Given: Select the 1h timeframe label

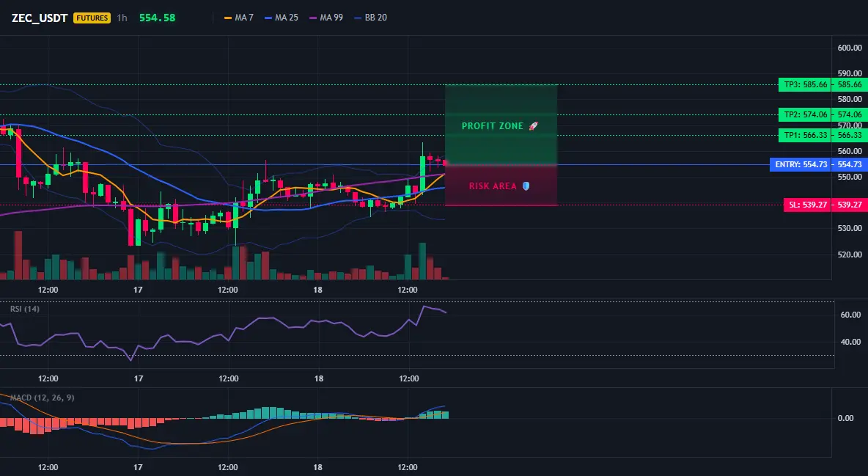Looking at the screenshot, I should coord(122,18).
